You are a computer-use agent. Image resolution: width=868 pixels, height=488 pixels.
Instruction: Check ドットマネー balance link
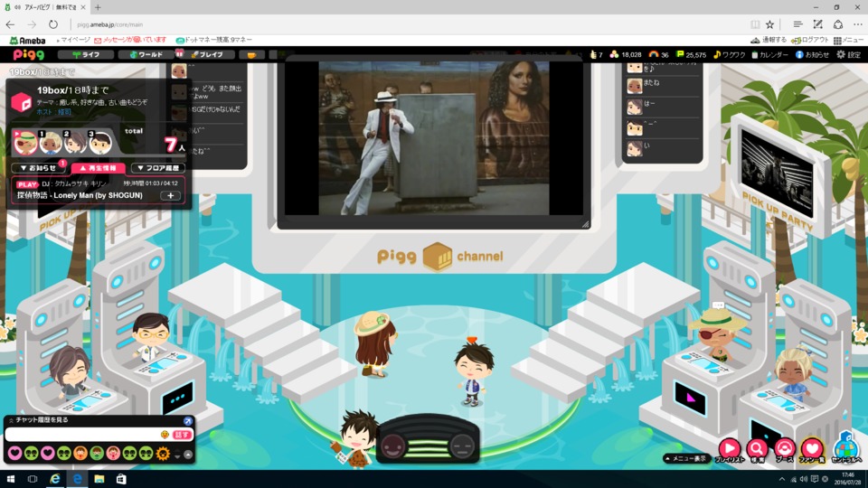coord(213,40)
